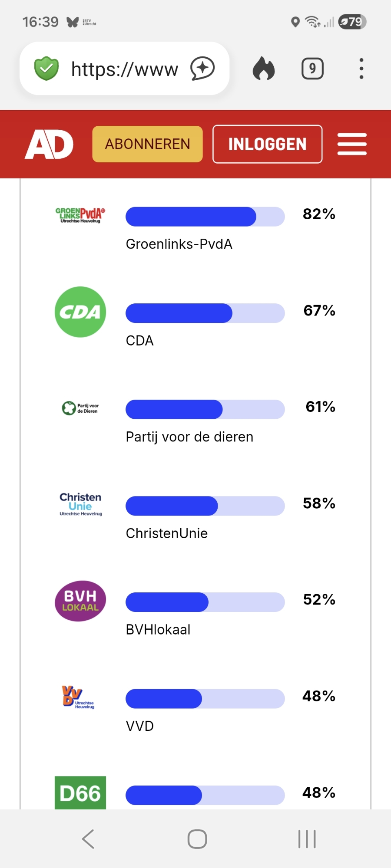Screen dimensions: 391x868
Task: Open the AI chat sparkle icon
Action: tap(202, 69)
